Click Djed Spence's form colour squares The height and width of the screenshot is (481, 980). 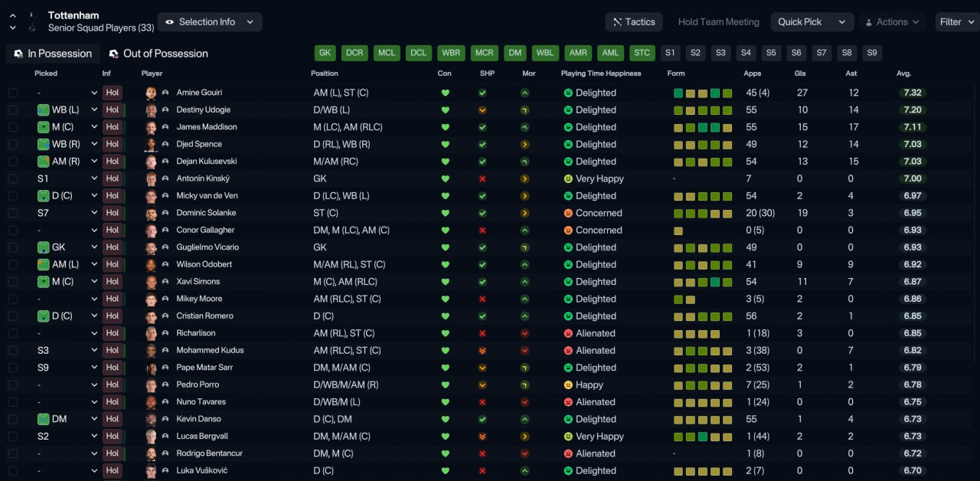point(703,144)
